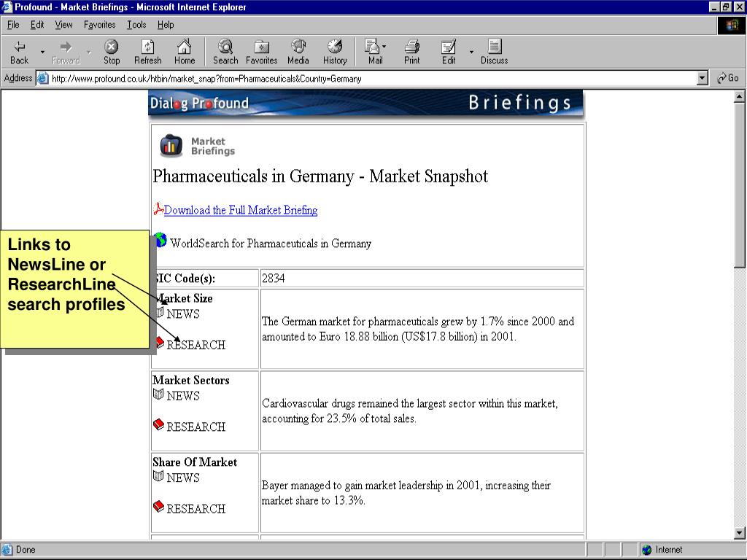Click NEWS link under Market Sectors
The image size is (747, 560).
183,396
